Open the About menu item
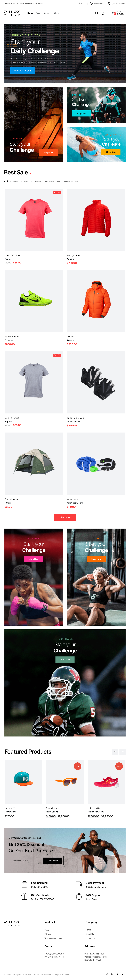Viewport: 130px width, 980px height. coord(38,13)
